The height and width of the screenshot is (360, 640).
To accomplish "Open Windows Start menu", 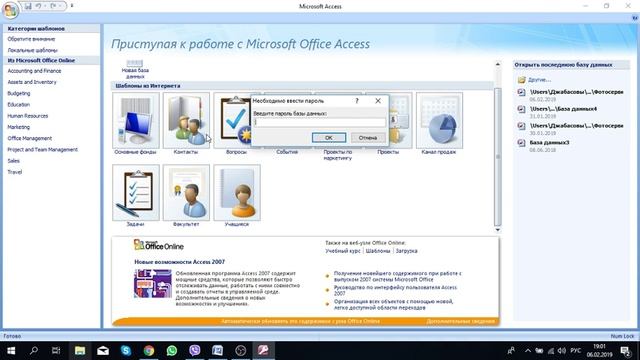I will 11,351.
